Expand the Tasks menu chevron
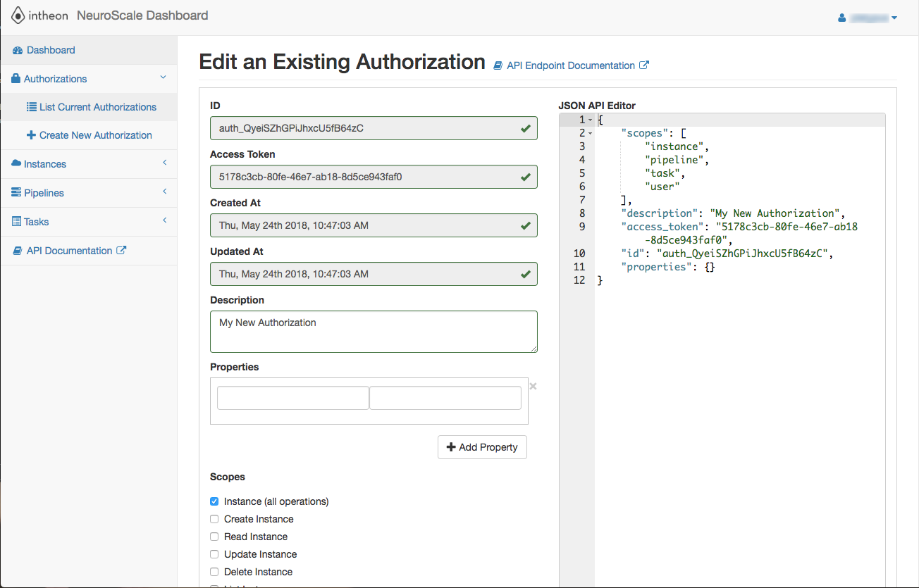The image size is (919, 588). pos(164,220)
